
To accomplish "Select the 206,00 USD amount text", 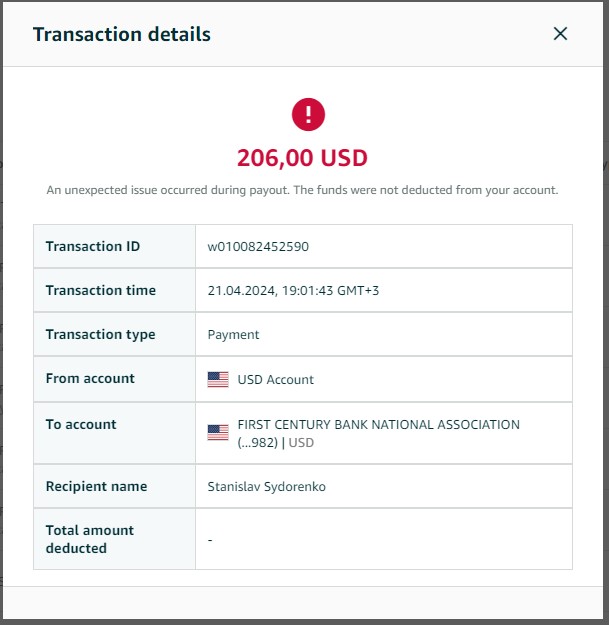I will coord(303,158).
